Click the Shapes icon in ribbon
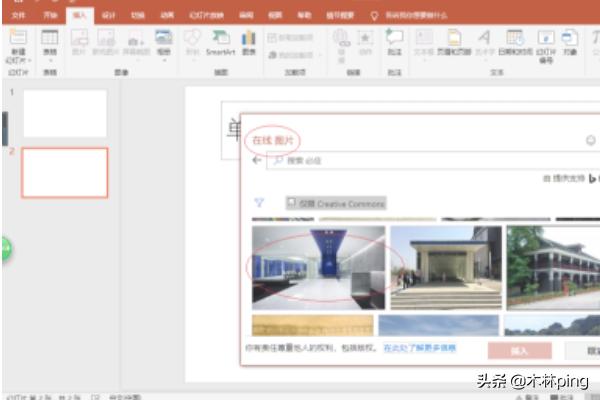This screenshot has height=400, width=600. tap(192, 40)
